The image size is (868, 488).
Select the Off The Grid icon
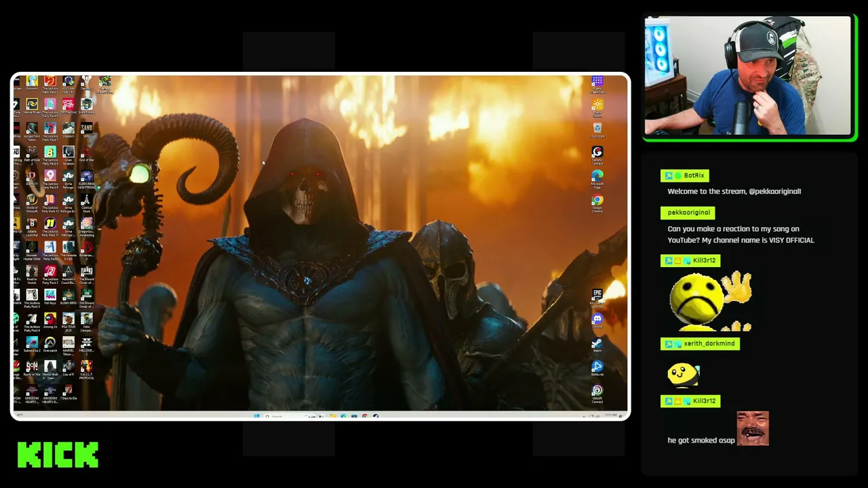(x=68, y=106)
